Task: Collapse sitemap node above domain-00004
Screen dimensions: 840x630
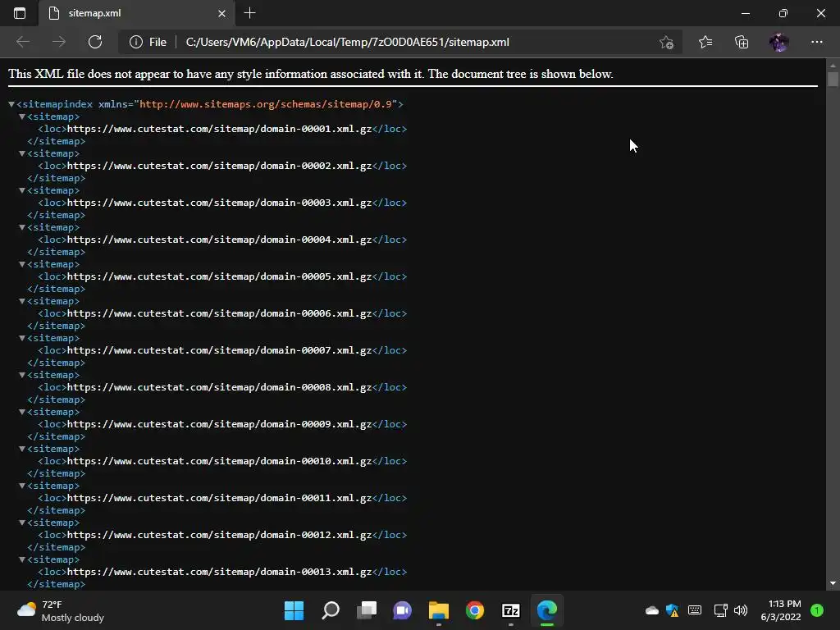Action: click(x=22, y=227)
